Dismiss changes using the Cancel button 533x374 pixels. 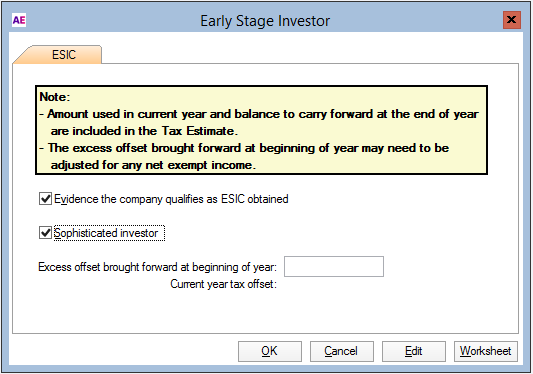point(342,351)
